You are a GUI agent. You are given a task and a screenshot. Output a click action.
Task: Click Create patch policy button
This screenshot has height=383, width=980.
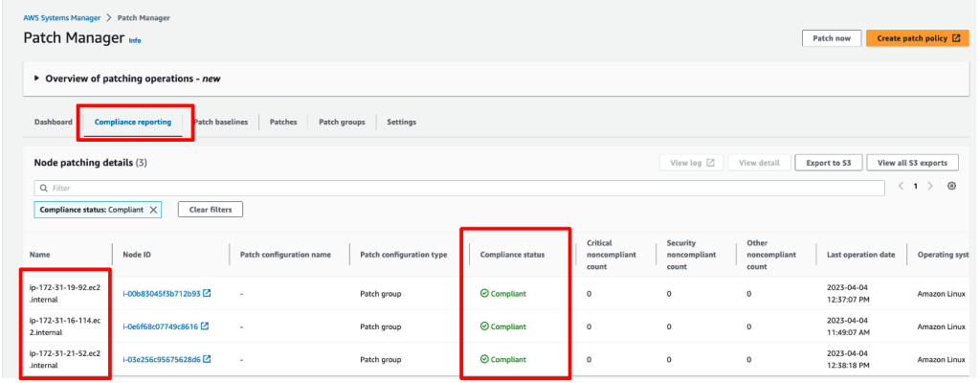[918, 38]
